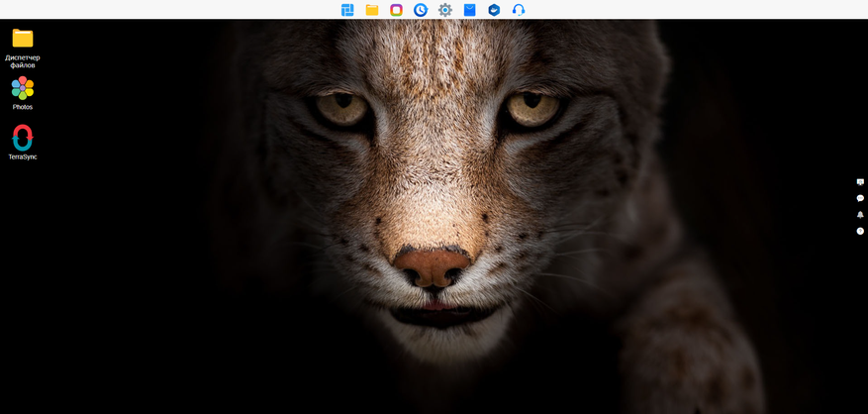Open the blue grid desktop widgets icon

tap(347, 10)
